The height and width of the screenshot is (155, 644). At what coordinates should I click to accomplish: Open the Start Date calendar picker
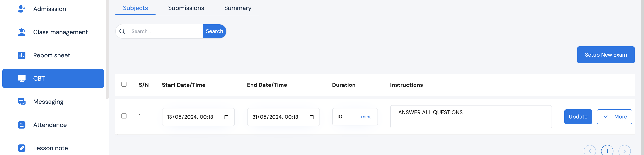[x=226, y=117]
